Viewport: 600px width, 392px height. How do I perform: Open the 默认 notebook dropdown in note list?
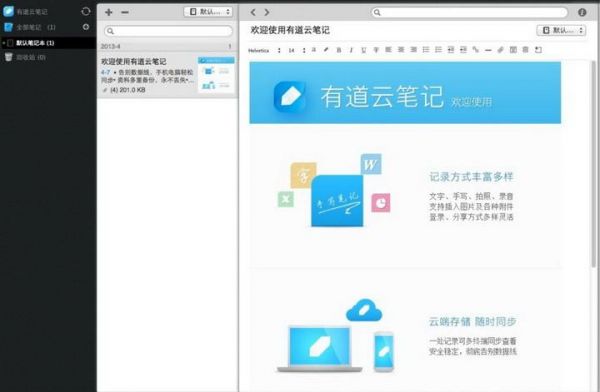(x=208, y=12)
